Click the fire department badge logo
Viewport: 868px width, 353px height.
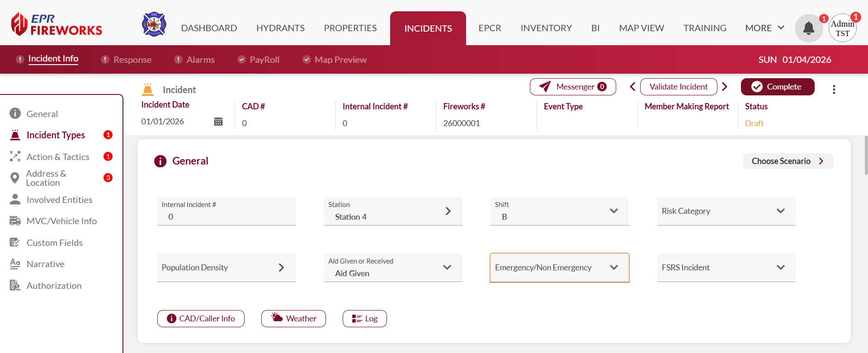[x=154, y=24]
